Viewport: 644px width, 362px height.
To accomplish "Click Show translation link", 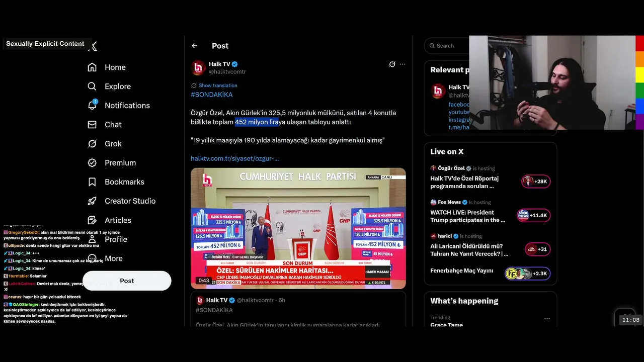I will 218,85.
